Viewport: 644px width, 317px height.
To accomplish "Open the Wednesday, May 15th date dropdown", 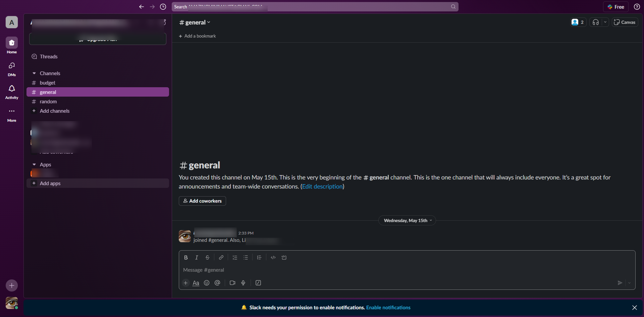I will point(407,220).
